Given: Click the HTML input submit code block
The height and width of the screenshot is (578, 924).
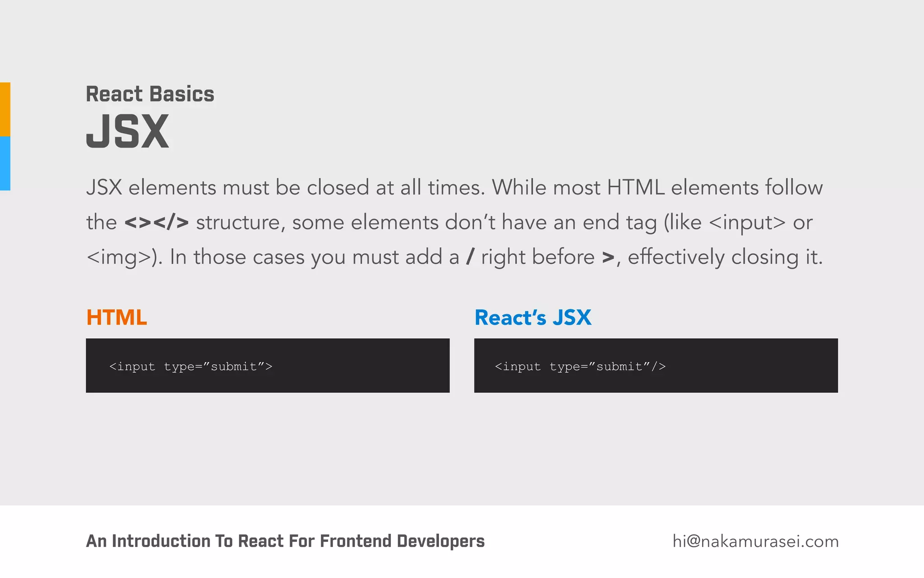Looking at the screenshot, I should (x=268, y=365).
